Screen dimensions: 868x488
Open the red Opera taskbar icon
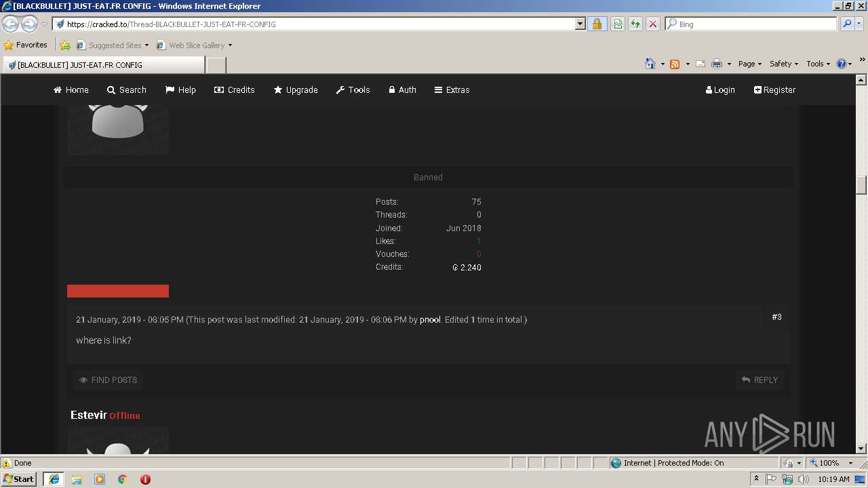click(145, 479)
